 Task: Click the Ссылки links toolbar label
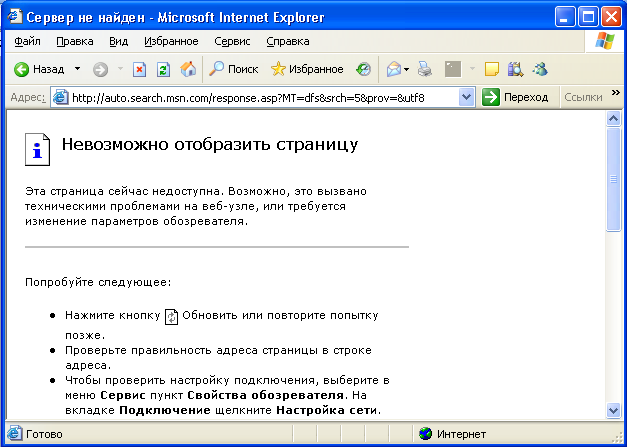[x=583, y=97]
